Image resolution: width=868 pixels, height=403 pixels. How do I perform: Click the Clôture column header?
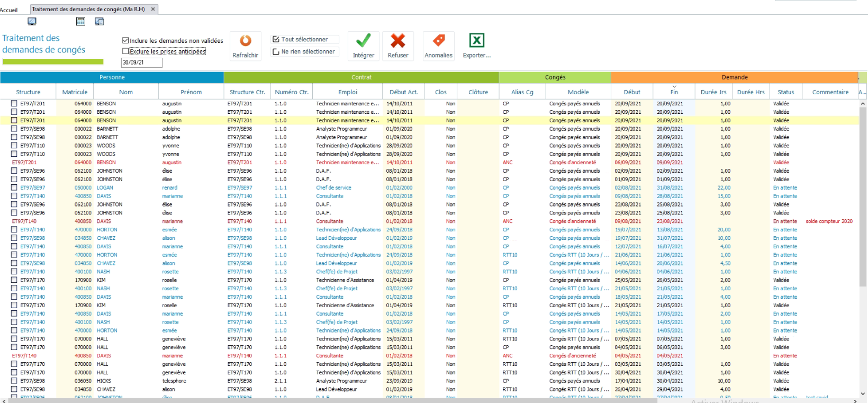(x=478, y=92)
